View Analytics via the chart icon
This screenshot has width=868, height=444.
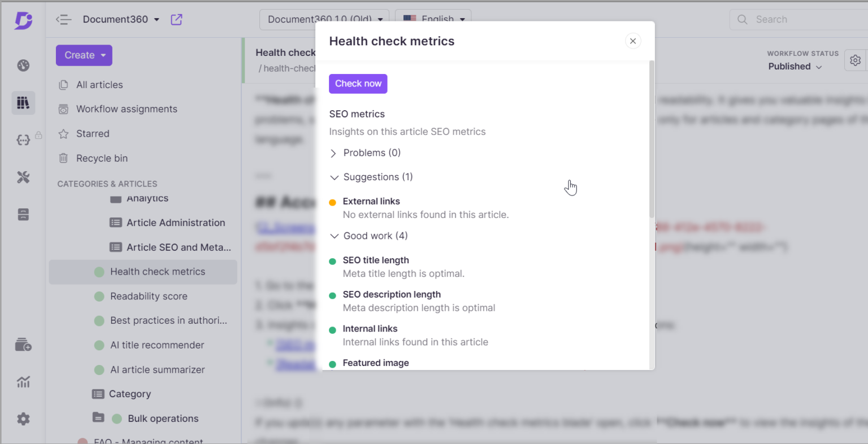click(x=23, y=382)
